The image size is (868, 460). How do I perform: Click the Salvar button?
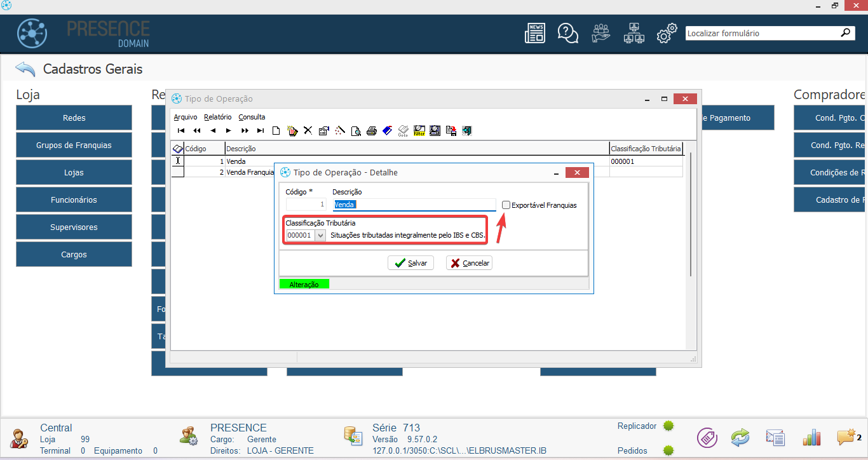tap(410, 263)
